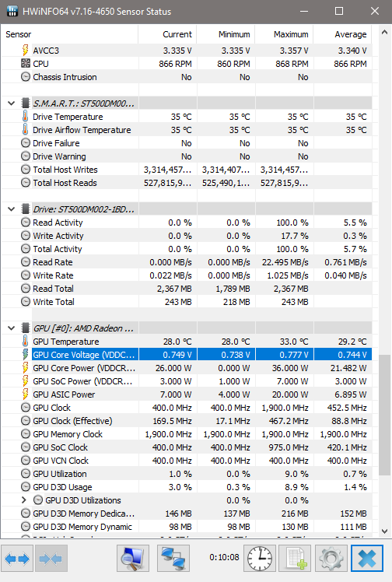Click the Maximum column header
This screenshot has width=392, height=582.
[x=284, y=34]
